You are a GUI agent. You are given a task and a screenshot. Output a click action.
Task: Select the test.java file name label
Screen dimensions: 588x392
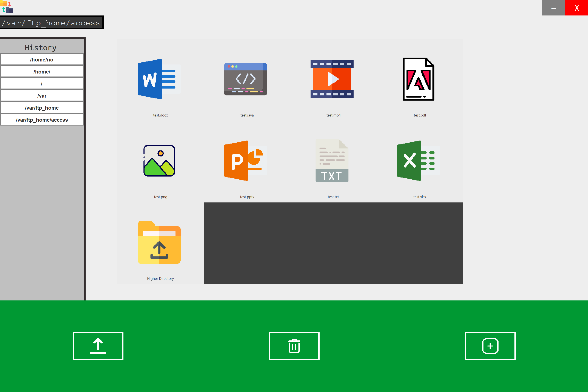247,115
